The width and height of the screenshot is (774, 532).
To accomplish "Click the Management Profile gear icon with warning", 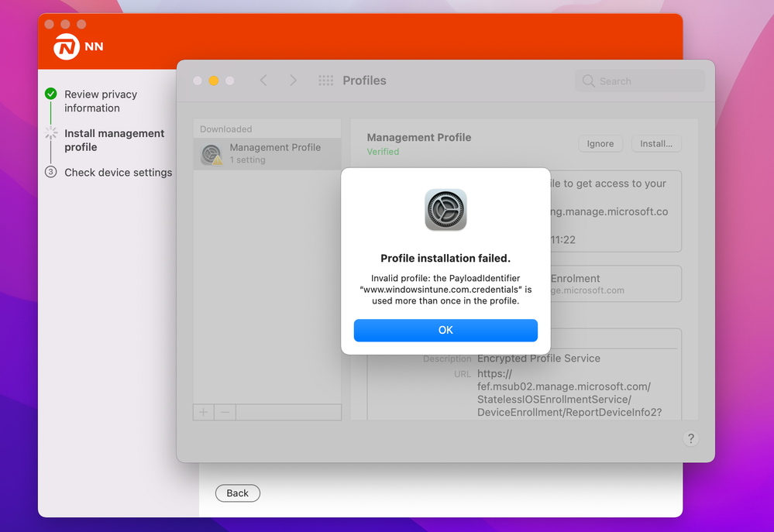I will [212, 154].
